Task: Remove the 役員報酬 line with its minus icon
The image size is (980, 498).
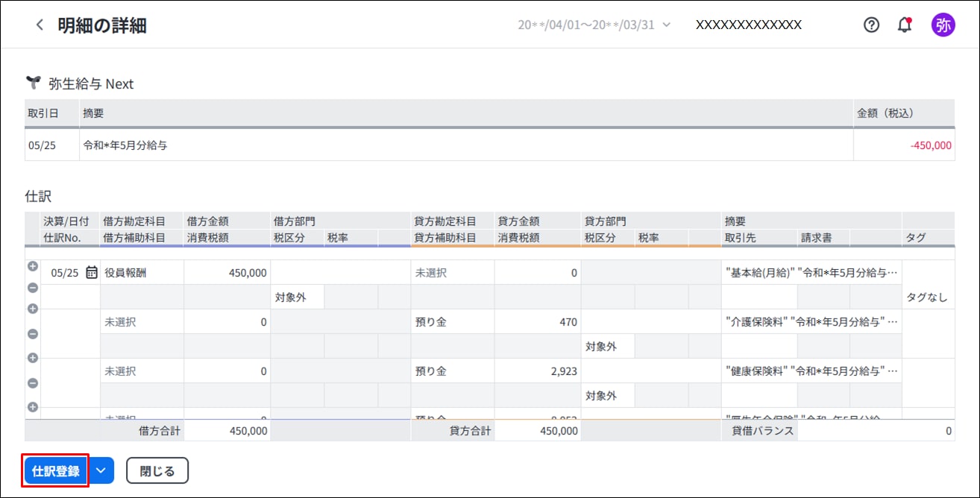Action: (x=33, y=288)
